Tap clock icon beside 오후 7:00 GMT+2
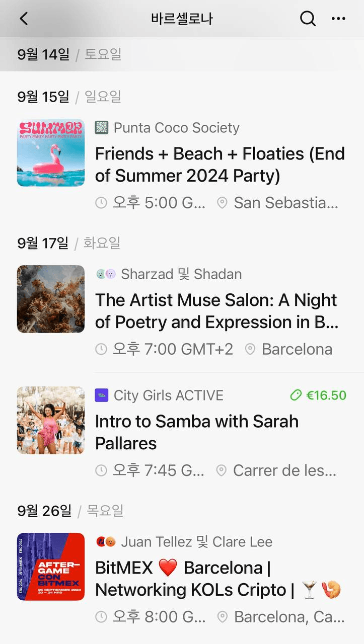This screenshot has width=364, height=644. [101, 349]
